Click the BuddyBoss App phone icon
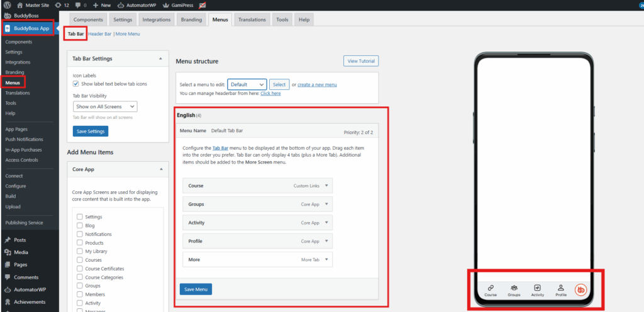Viewport: 644px width, 312px height. (x=8, y=28)
